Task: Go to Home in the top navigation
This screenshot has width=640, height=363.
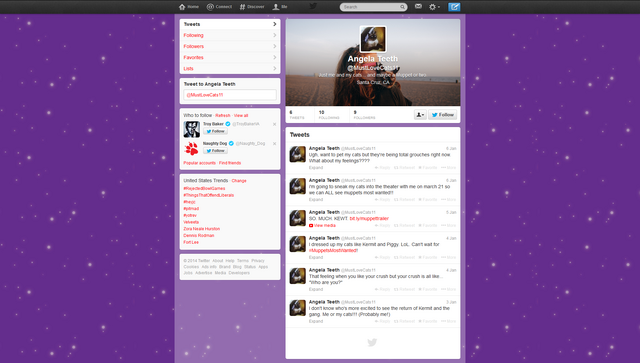Action: pos(189,7)
